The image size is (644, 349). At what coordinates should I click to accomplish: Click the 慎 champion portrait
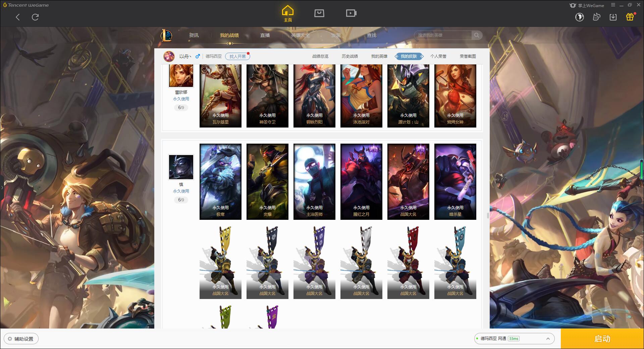click(x=181, y=167)
